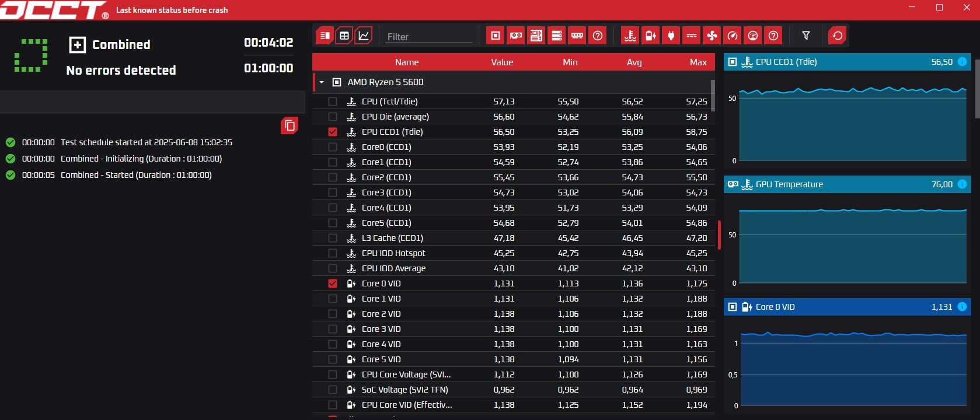The image size is (980, 420).
Task: Enable graph for CPU (Tctl/Tdie)
Action: tap(333, 101)
